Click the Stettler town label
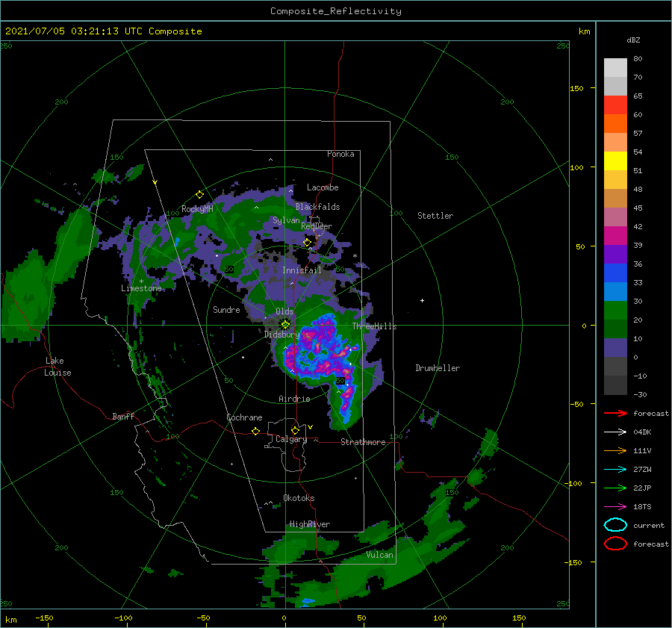Screen dimensions: 672x628 pyautogui.click(x=435, y=216)
